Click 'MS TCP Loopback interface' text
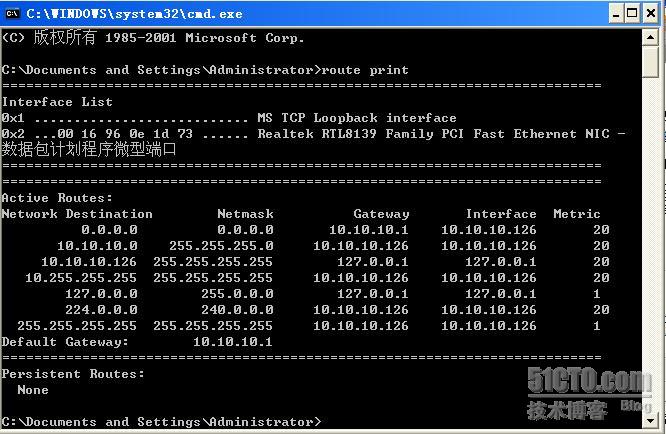 [357, 118]
